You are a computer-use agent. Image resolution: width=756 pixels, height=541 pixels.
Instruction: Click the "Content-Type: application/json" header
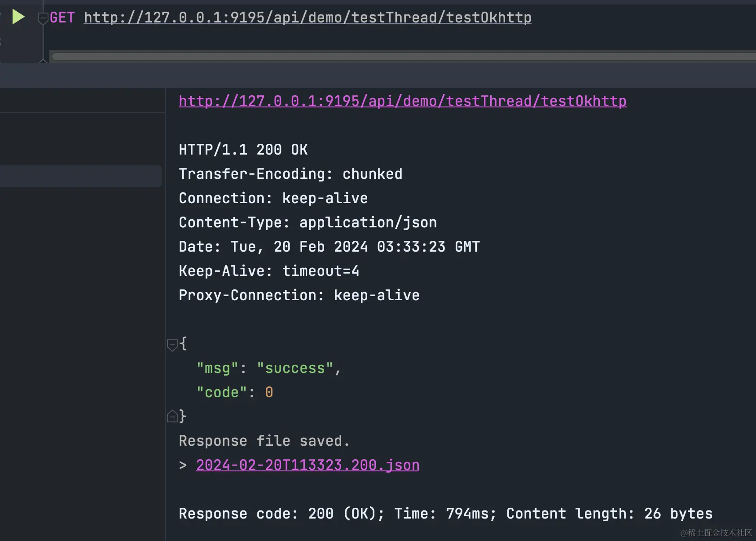[308, 222]
